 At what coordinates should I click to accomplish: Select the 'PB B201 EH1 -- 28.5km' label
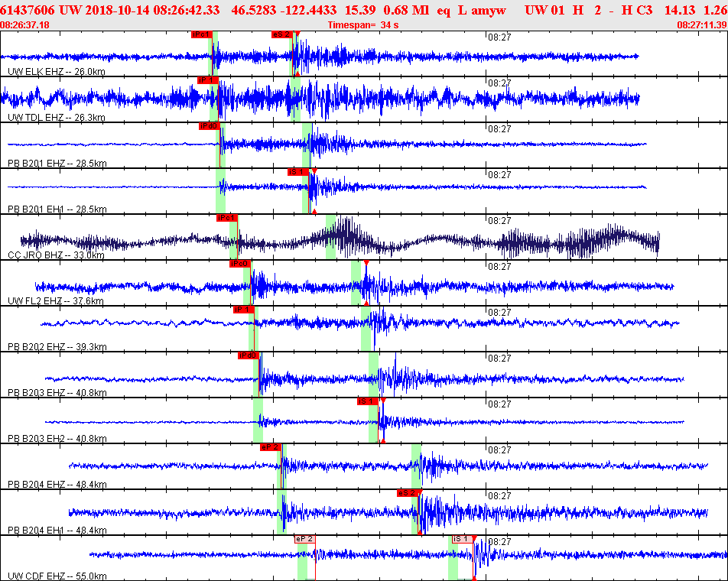[x=57, y=209]
